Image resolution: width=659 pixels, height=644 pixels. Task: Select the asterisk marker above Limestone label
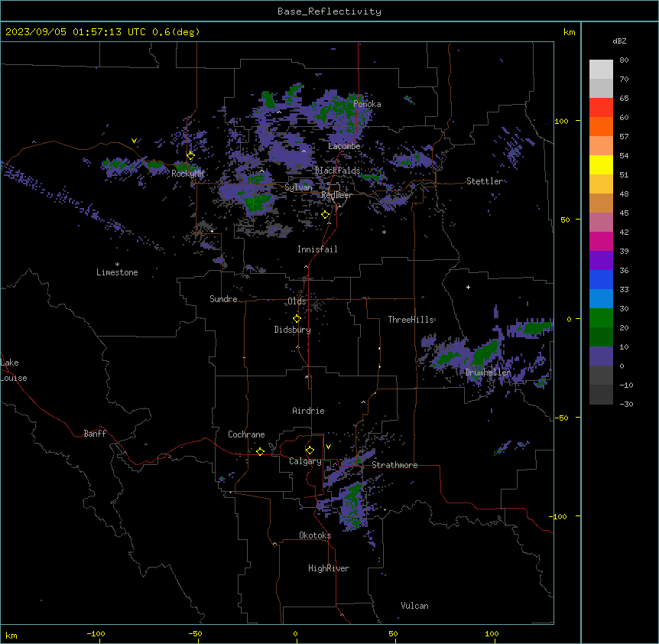pyautogui.click(x=117, y=265)
